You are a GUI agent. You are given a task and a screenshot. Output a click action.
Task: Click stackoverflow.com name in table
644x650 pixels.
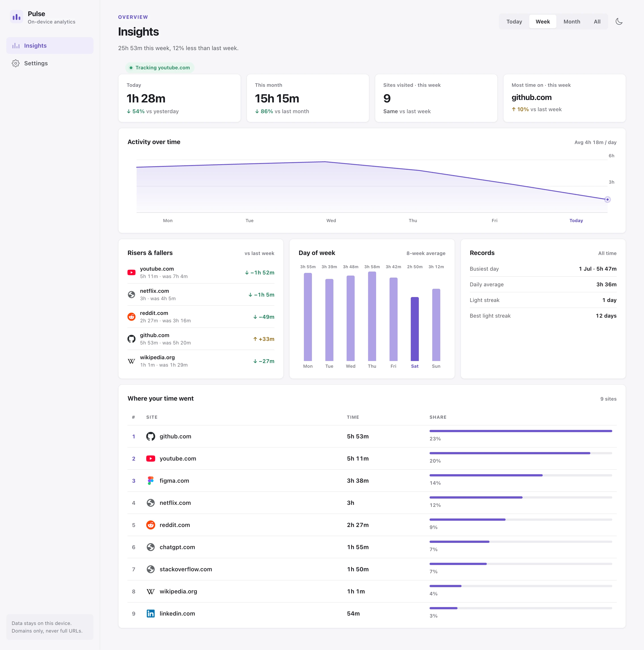coord(186,569)
